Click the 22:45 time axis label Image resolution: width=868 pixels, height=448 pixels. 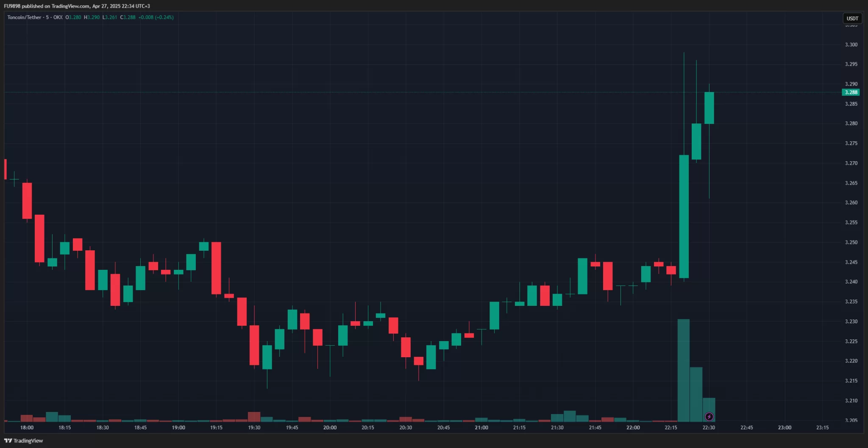coord(747,428)
